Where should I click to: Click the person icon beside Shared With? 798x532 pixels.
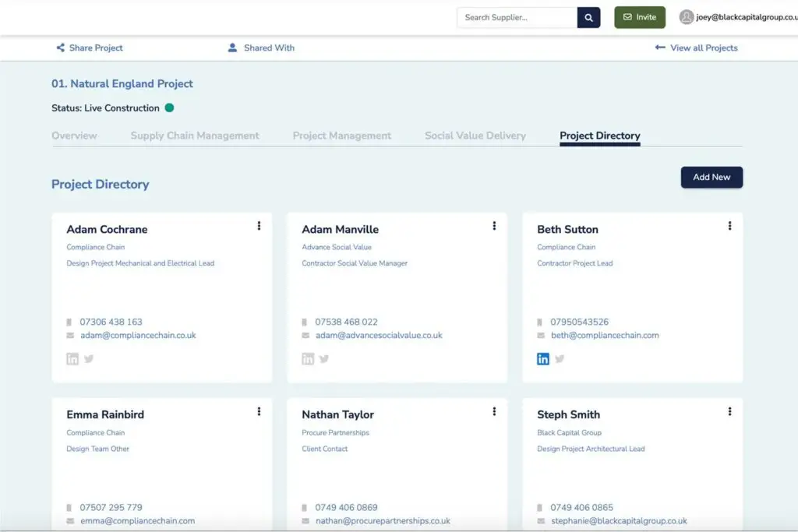click(x=232, y=48)
